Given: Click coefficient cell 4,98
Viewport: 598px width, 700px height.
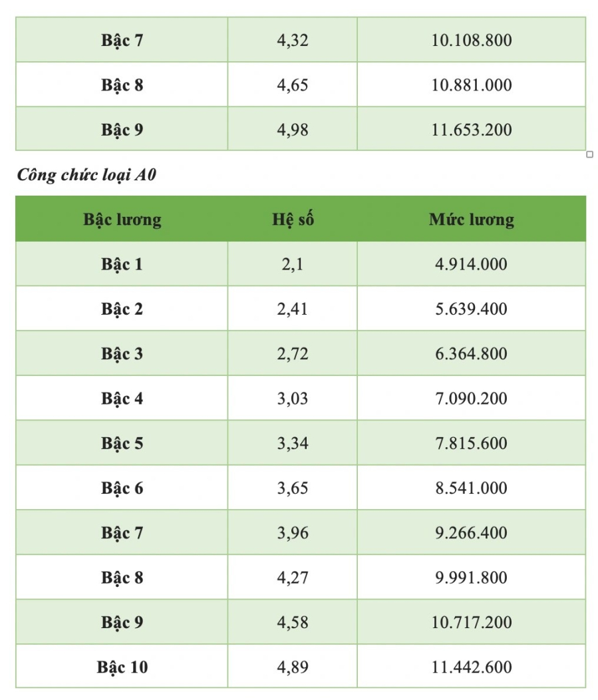Looking at the screenshot, I should tap(292, 130).
